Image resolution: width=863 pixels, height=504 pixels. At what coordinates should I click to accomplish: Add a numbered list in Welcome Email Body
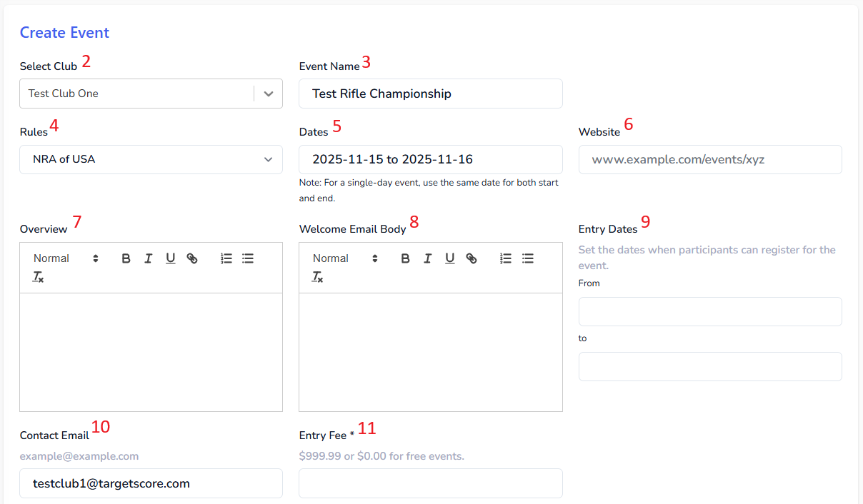(x=506, y=258)
